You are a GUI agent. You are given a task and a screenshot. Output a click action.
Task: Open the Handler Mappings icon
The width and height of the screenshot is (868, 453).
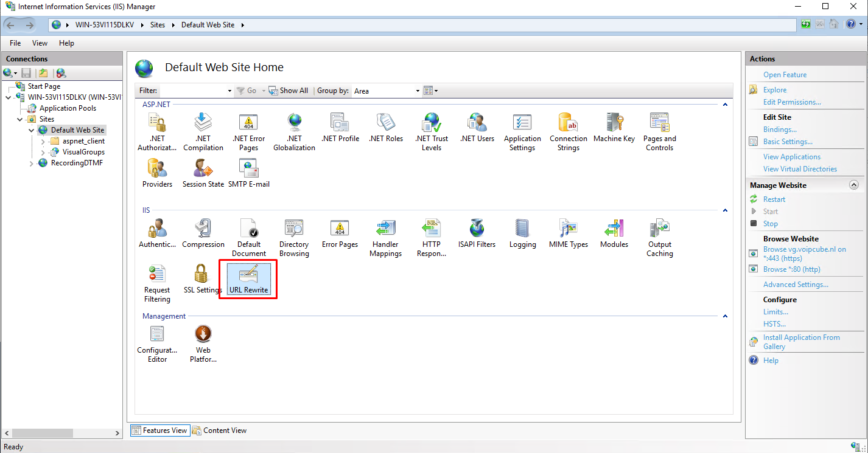(x=385, y=238)
